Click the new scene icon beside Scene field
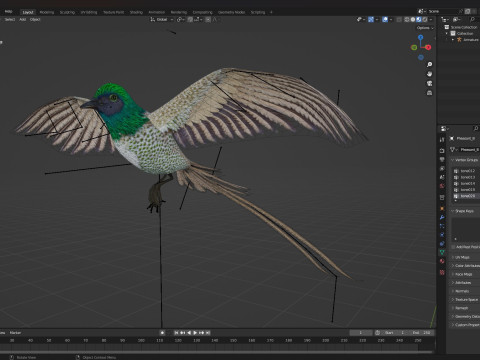 pos(468,11)
